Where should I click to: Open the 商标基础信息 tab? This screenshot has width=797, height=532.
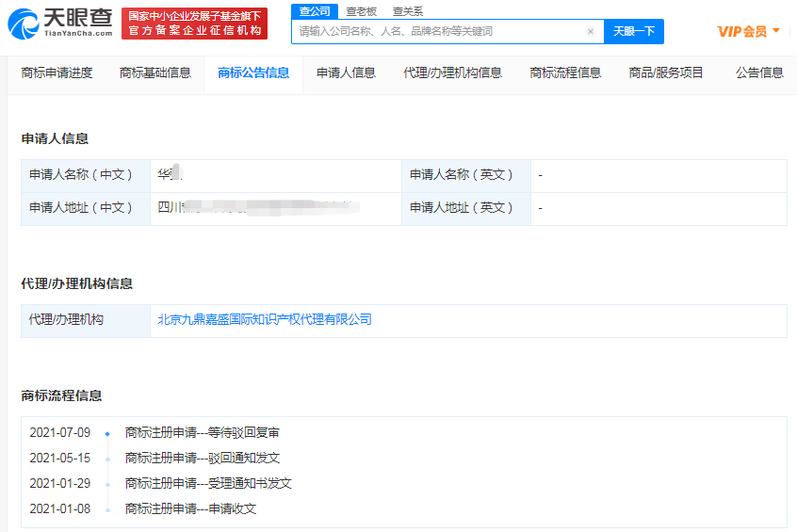(155, 73)
